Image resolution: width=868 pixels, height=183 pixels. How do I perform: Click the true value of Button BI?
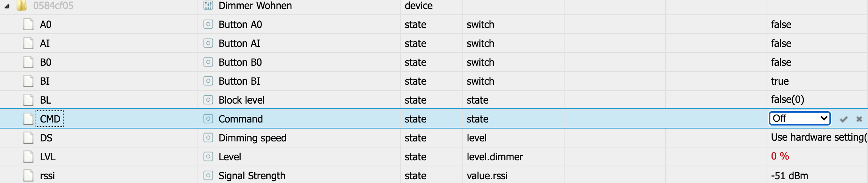(779, 81)
